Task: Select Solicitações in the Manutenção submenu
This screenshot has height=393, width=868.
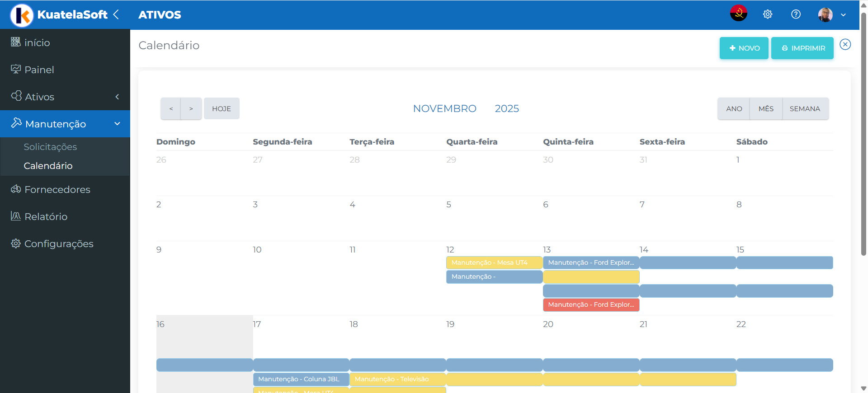Action: click(50, 147)
